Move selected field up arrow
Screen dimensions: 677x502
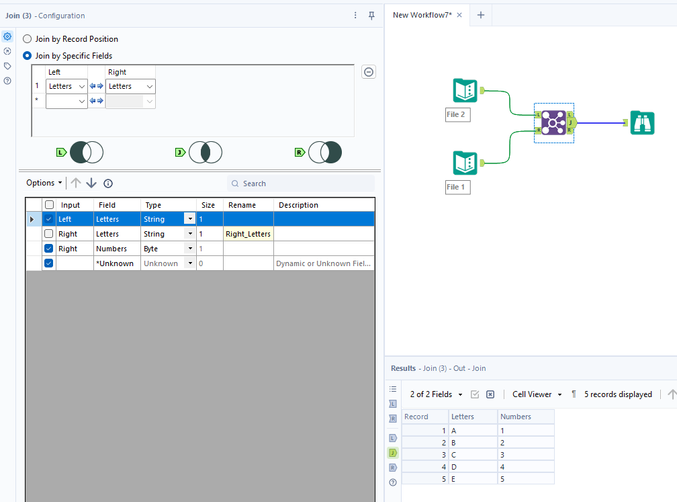click(76, 183)
